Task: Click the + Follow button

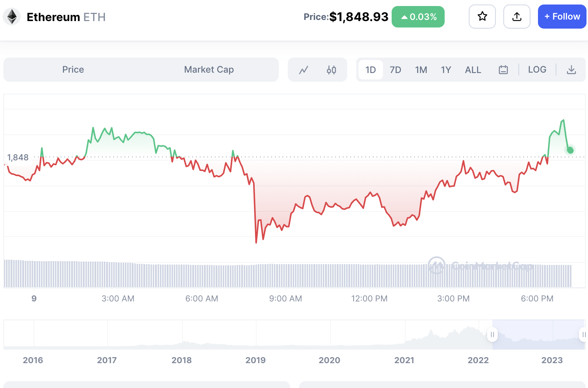Action: click(562, 17)
